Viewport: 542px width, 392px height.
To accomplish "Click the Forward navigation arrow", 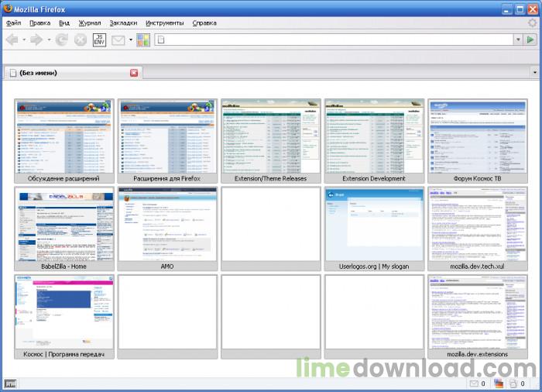I will coord(36,40).
